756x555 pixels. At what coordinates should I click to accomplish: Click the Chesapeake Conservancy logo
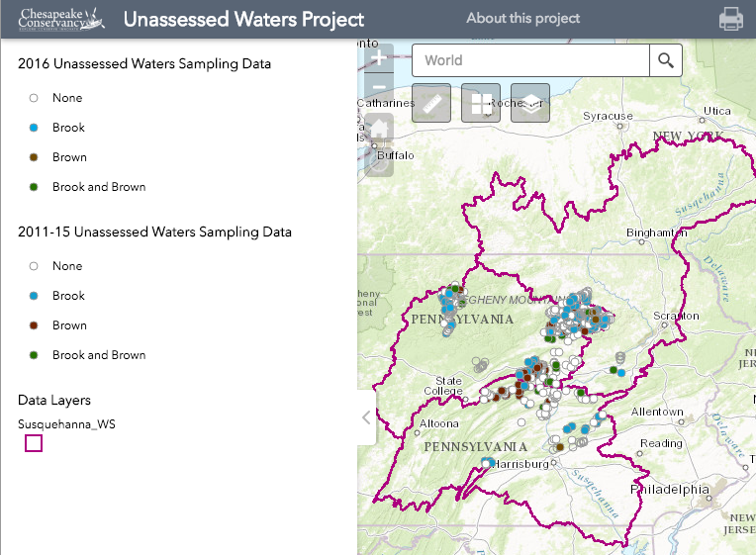(x=55, y=19)
